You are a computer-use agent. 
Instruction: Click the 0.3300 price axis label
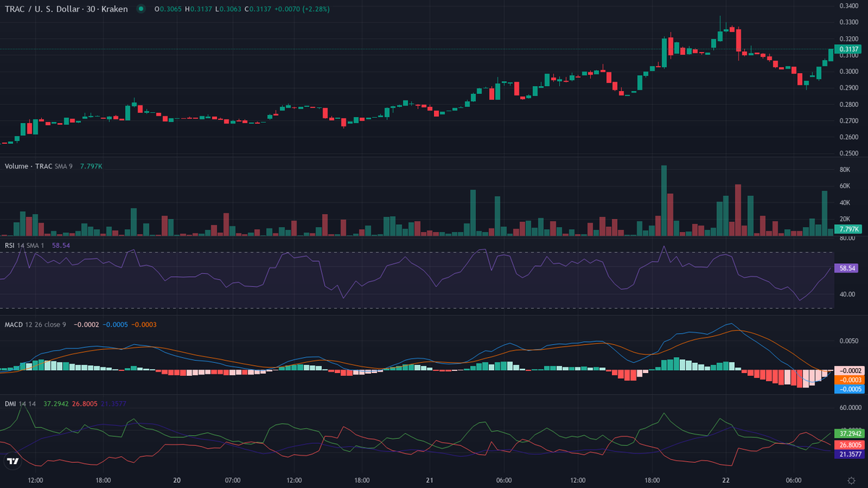point(848,22)
